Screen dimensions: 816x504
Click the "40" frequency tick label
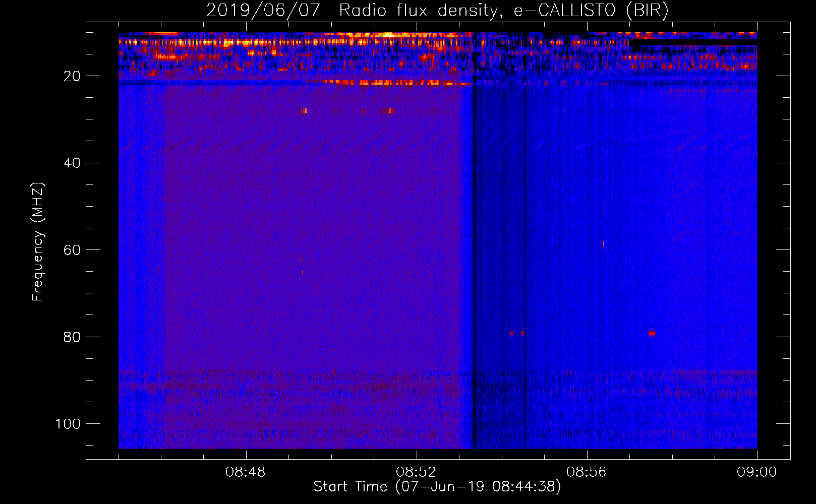pos(73,163)
